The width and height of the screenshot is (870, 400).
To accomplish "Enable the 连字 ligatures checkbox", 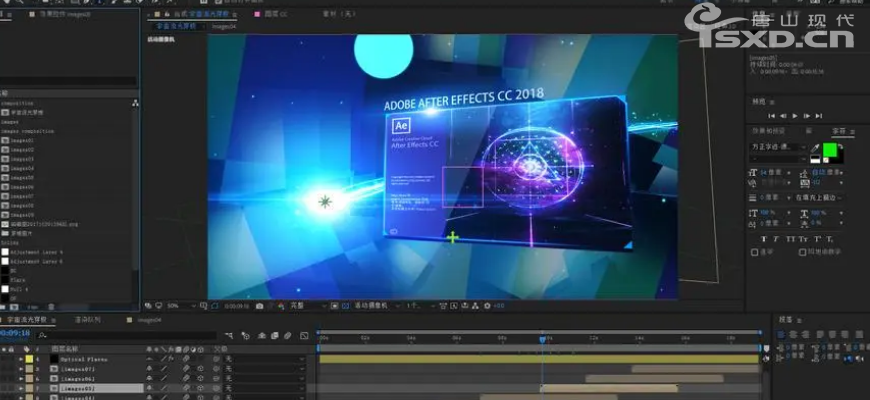I will (x=755, y=252).
